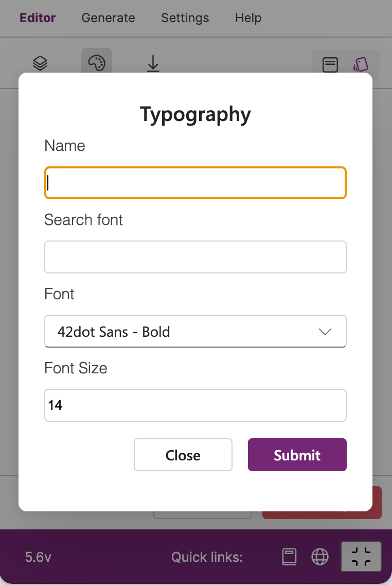The width and height of the screenshot is (392, 585).
Task: Open the Generate tab
Action: [109, 18]
